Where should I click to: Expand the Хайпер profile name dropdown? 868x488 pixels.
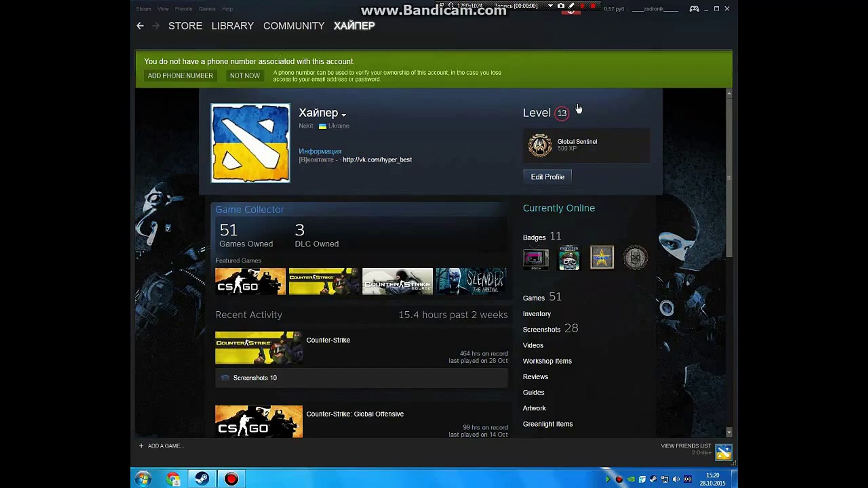[x=344, y=114]
